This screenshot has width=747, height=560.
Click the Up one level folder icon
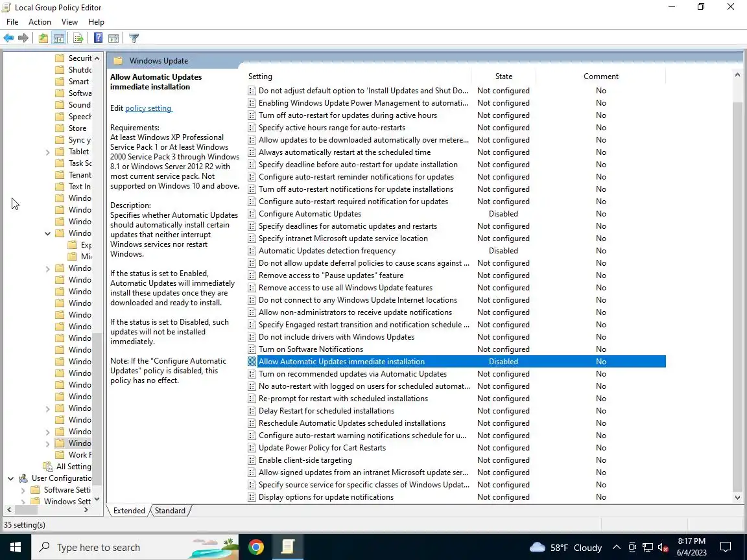(x=43, y=38)
